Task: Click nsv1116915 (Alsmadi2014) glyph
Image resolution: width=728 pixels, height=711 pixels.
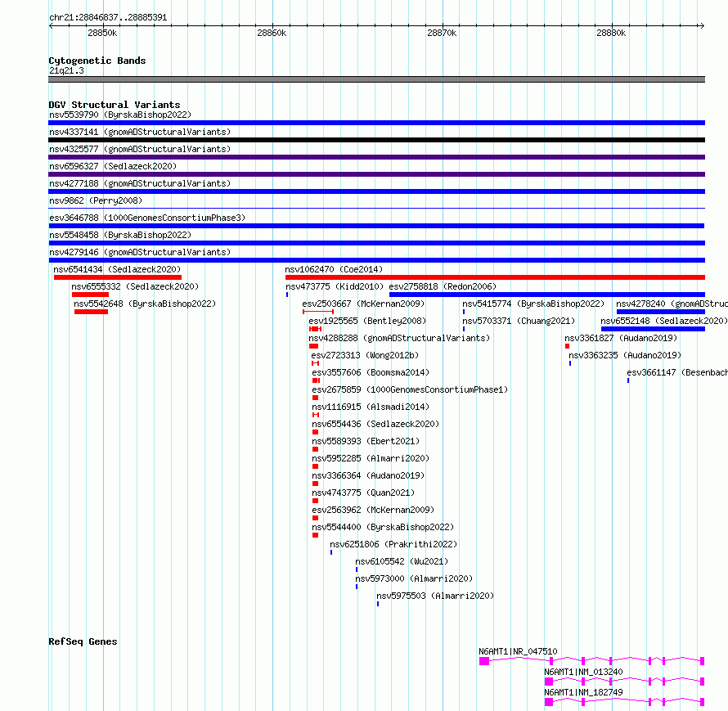Action: [316, 415]
